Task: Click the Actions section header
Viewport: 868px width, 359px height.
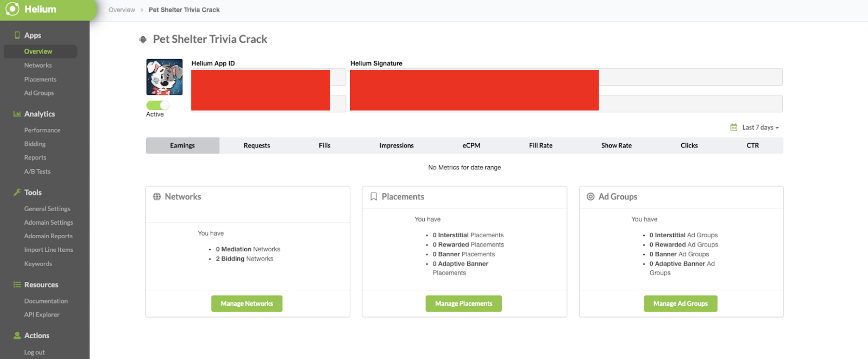Action: coord(37,336)
